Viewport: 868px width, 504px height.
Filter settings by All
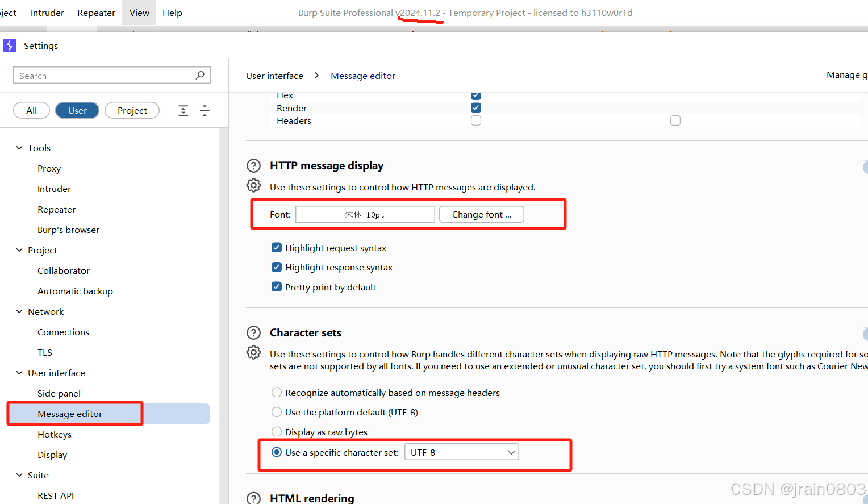coord(31,110)
